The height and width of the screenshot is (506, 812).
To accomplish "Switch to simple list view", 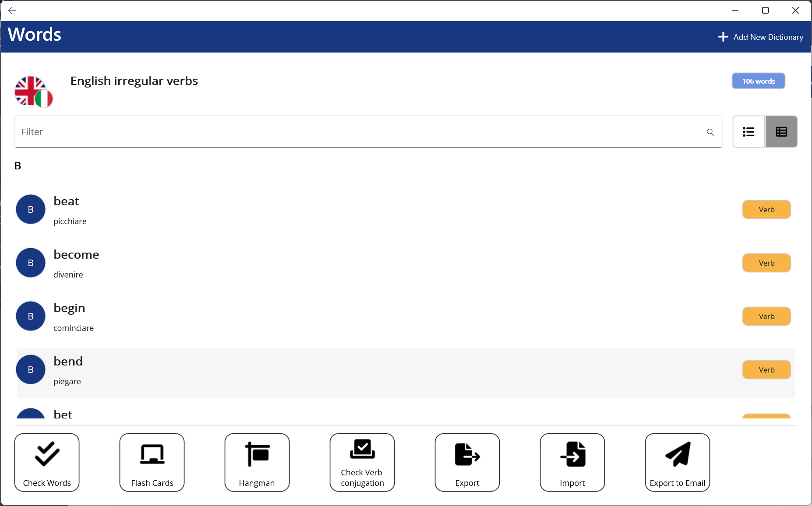I will pyautogui.click(x=749, y=132).
